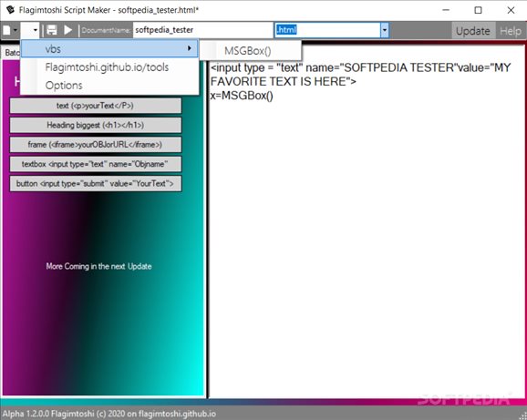Screen dimensions: 527x420
Task: Click the new document icon
Action: point(7,30)
